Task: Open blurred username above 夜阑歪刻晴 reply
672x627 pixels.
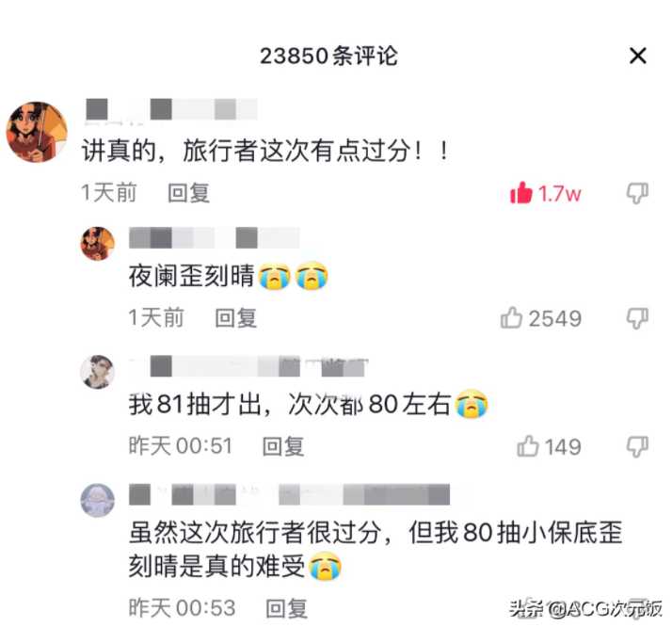Action: click(x=215, y=238)
